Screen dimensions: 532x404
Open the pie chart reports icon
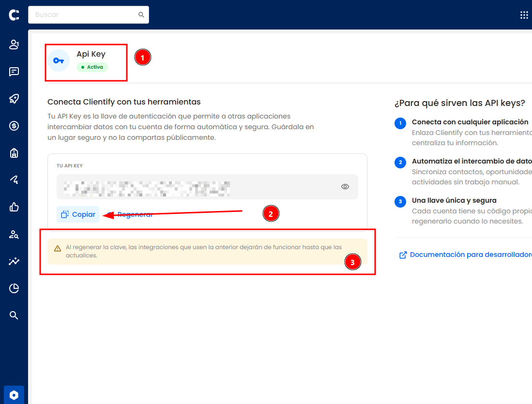(x=14, y=288)
